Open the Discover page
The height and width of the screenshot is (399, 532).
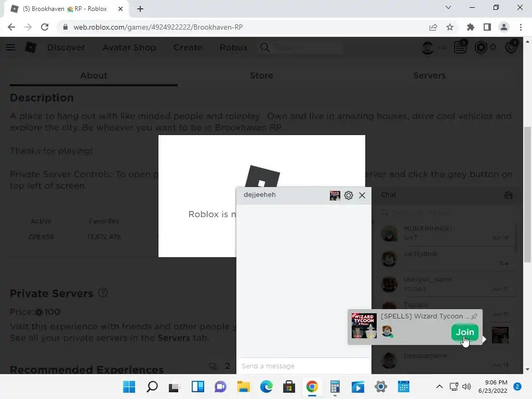pos(66,47)
